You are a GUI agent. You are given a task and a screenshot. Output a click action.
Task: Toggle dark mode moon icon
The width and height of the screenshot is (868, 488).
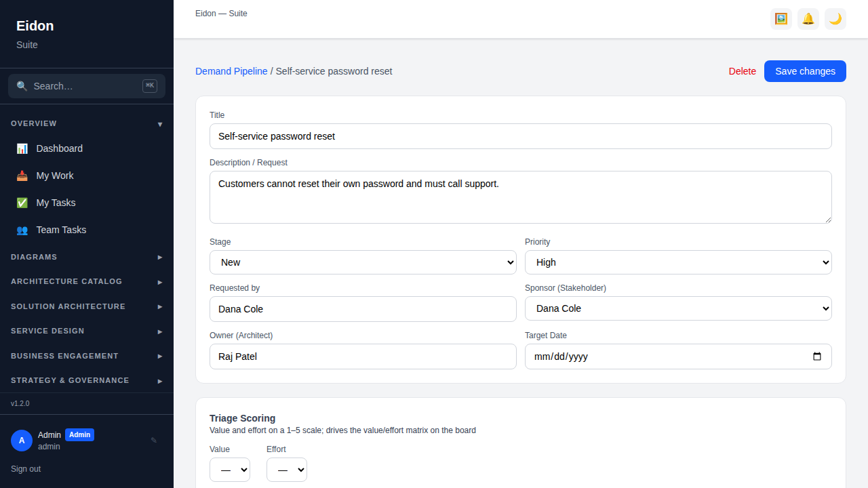(x=835, y=19)
